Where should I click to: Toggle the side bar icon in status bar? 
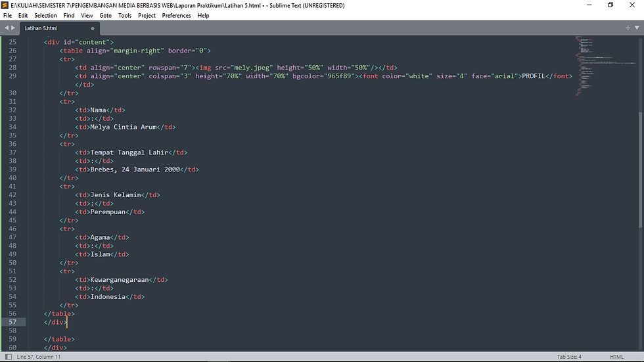[8, 357]
